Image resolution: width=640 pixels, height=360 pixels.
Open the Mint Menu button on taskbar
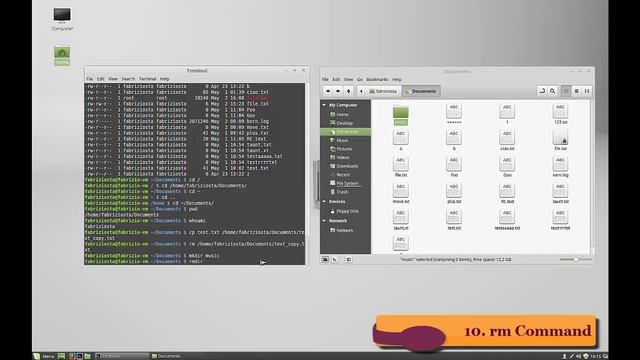tap(44, 356)
